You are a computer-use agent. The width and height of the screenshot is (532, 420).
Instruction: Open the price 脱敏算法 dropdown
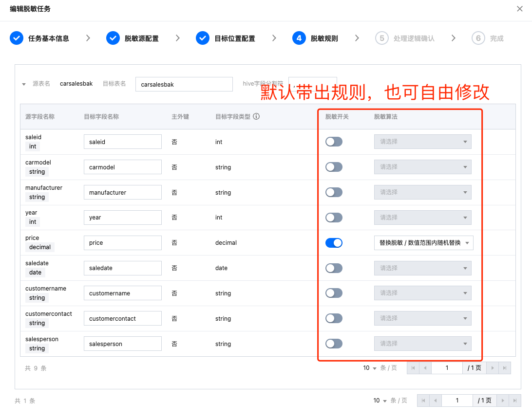423,243
